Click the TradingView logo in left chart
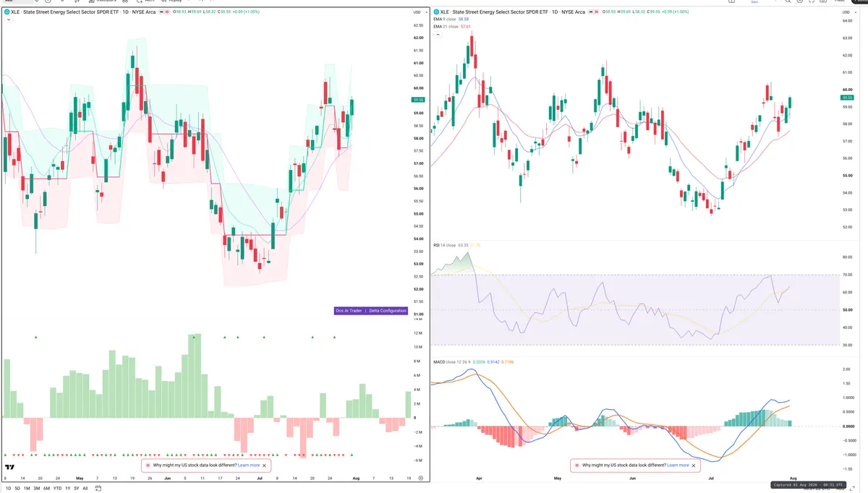 10,466
